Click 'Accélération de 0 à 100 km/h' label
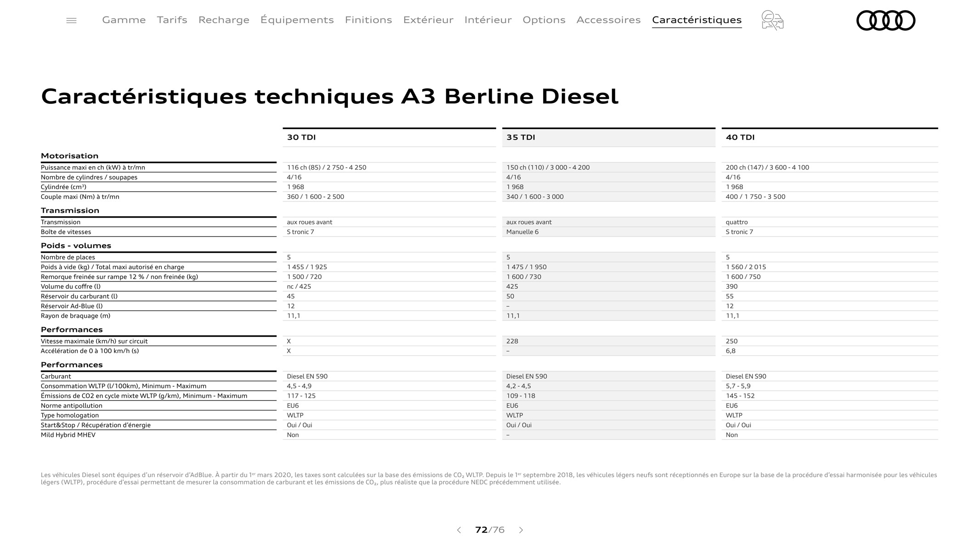The image size is (980, 551). point(90,351)
